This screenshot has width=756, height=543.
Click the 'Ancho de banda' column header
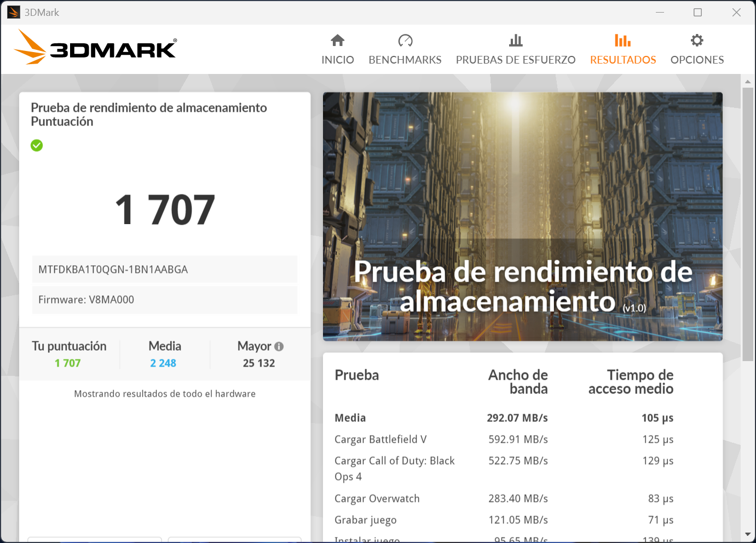click(518, 382)
